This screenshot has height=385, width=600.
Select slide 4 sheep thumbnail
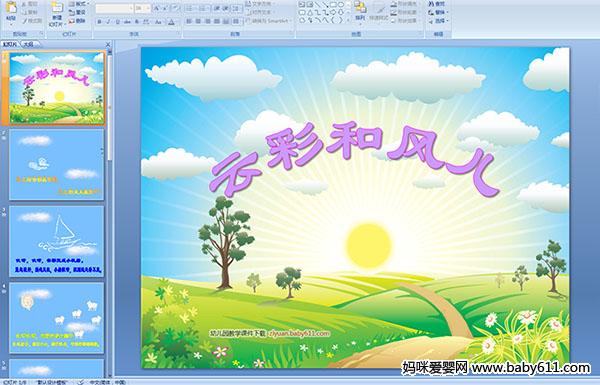tap(57, 318)
